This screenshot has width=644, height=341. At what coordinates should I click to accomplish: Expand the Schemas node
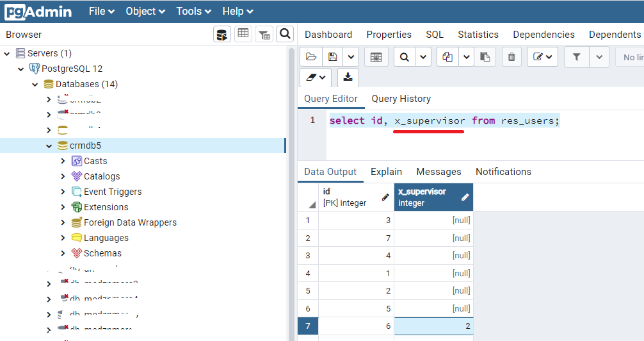point(63,253)
